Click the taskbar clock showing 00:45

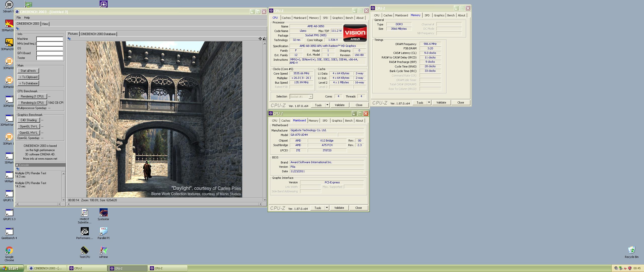[x=637, y=268]
